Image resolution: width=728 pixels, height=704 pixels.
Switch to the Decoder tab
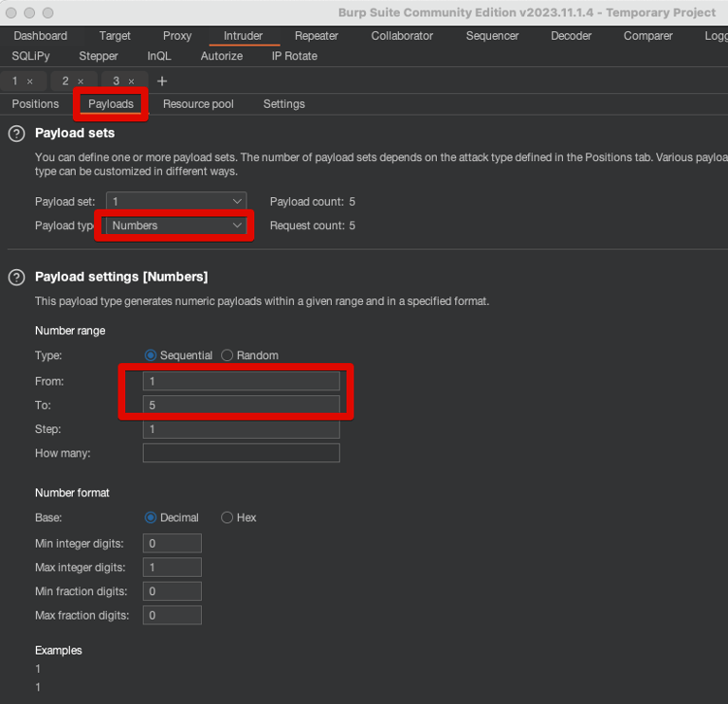coord(571,36)
